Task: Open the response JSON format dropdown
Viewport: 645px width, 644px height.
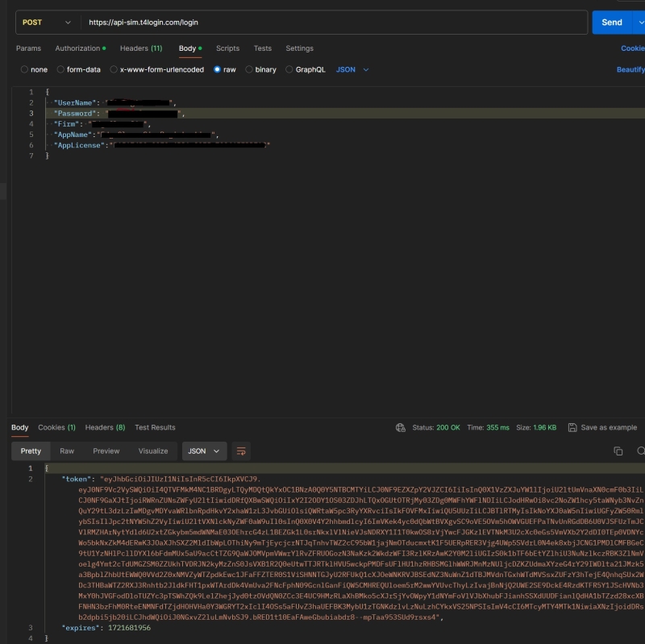Action: click(x=204, y=451)
